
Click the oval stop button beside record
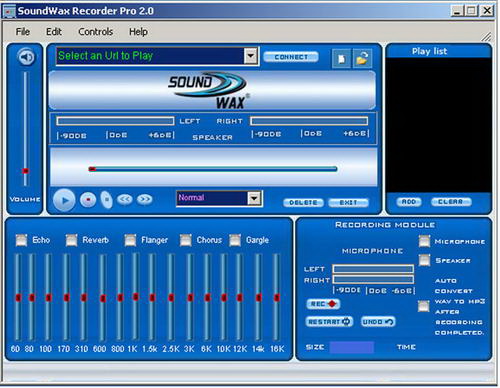tap(107, 200)
